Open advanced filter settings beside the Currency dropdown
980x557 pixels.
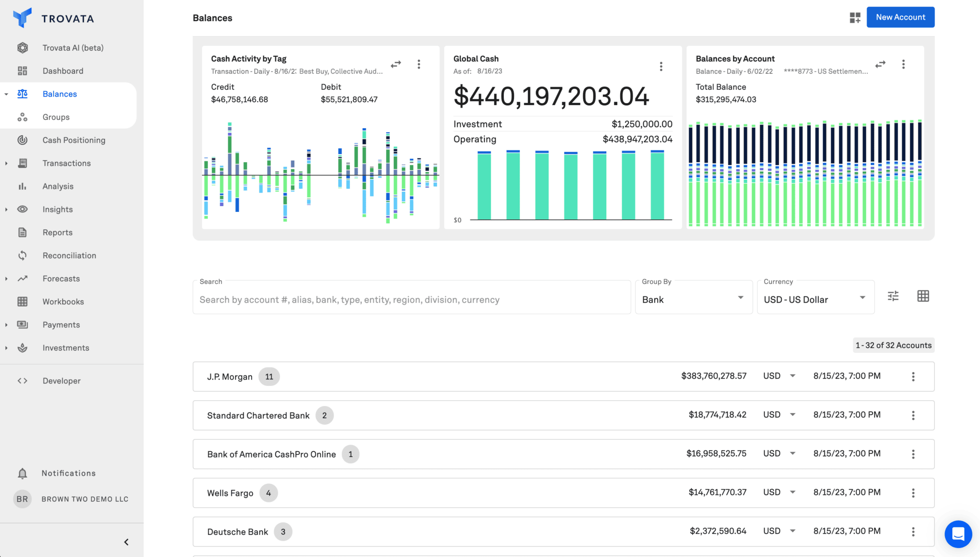click(893, 296)
